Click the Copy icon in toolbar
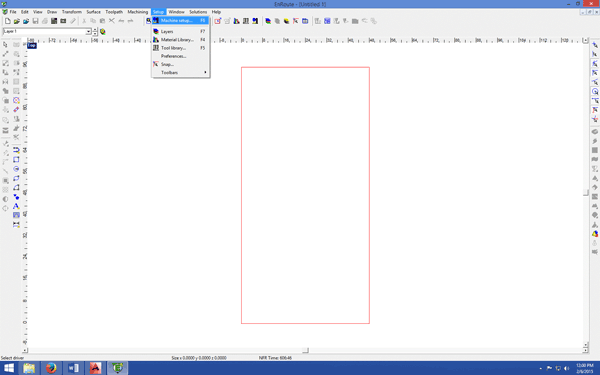The image size is (600, 375). click(x=93, y=21)
